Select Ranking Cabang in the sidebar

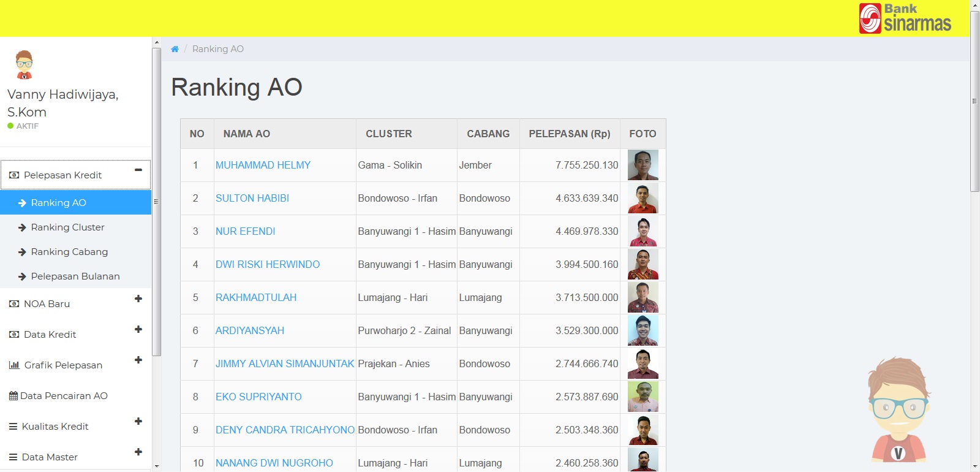pos(69,252)
